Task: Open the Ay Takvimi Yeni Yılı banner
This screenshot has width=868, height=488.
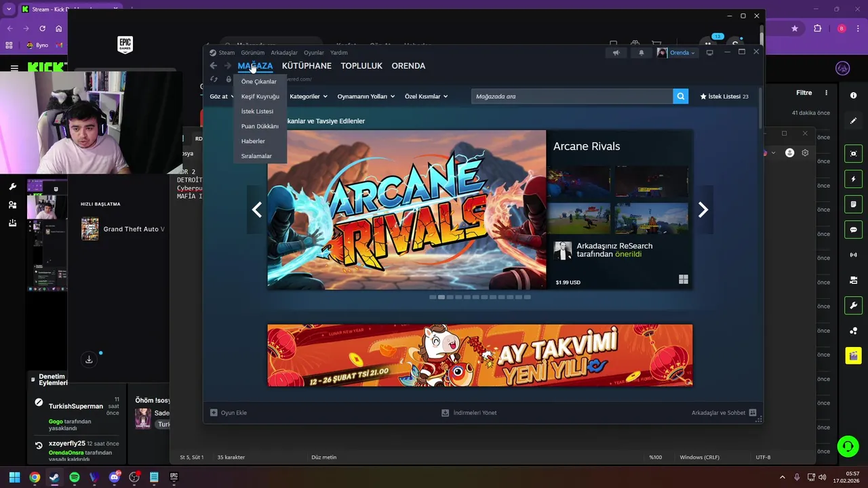Action: [x=480, y=355]
